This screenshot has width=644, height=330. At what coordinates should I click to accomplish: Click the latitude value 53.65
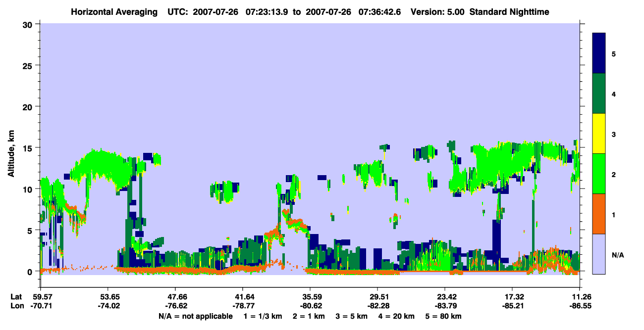pyautogui.click(x=108, y=297)
